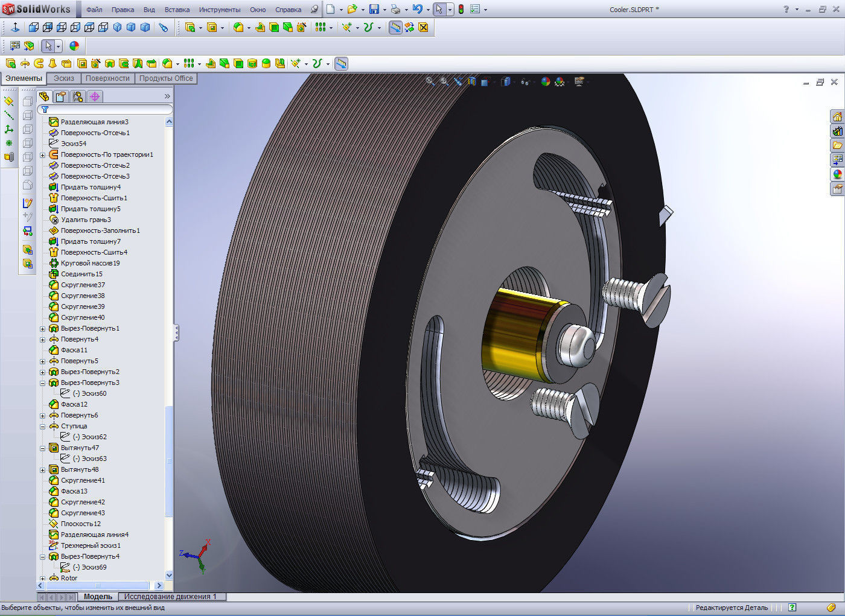Image resolution: width=845 pixels, height=616 pixels.
Task: Open the Select tool dropdown arrow in the title bar
Action: (x=450, y=10)
